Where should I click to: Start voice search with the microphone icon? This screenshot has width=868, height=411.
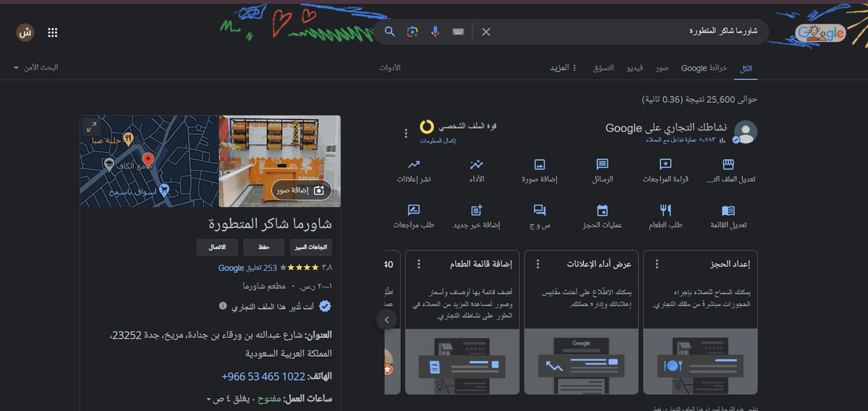[x=435, y=32]
